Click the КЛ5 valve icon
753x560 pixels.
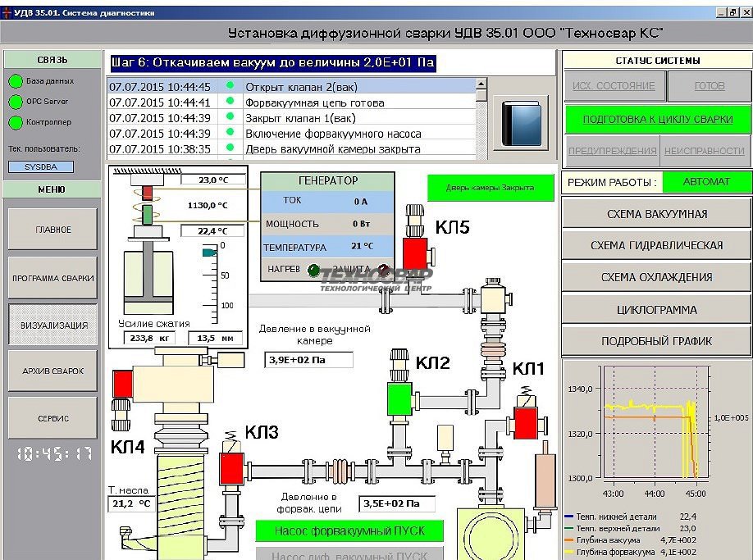click(415, 253)
